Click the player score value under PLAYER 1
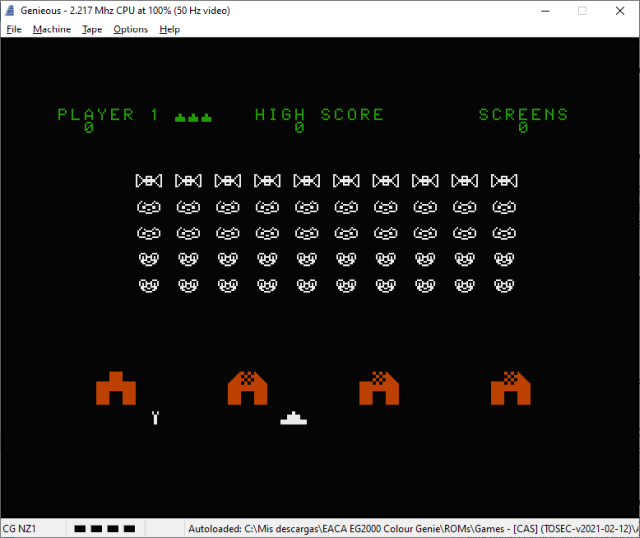The height and width of the screenshot is (538, 640). coord(89,128)
